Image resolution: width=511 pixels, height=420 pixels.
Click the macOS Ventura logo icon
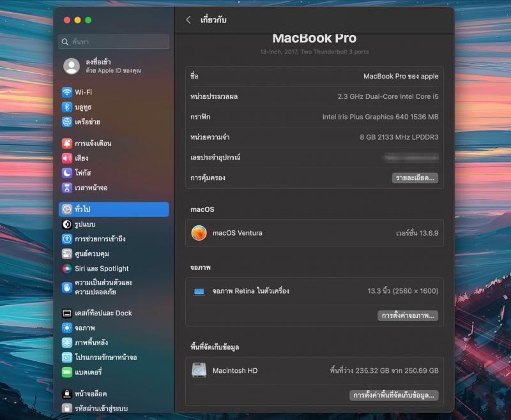point(199,233)
